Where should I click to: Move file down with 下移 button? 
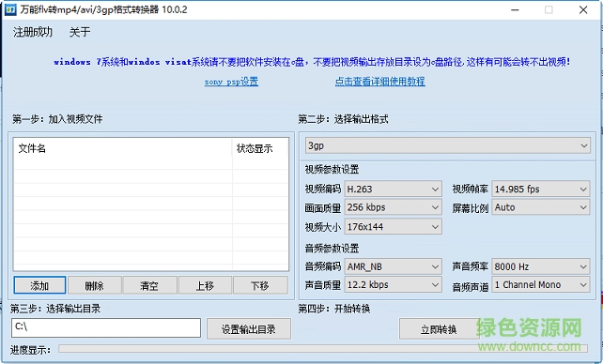click(260, 285)
